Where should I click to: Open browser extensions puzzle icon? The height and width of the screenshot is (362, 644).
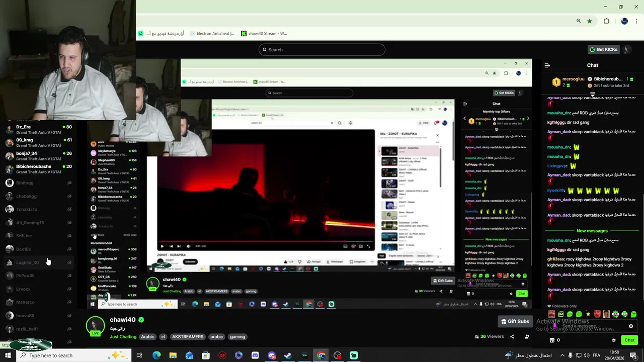[x=607, y=21]
